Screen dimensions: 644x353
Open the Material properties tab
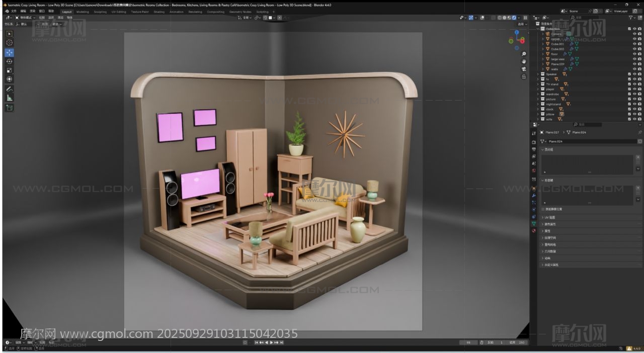coord(534,231)
